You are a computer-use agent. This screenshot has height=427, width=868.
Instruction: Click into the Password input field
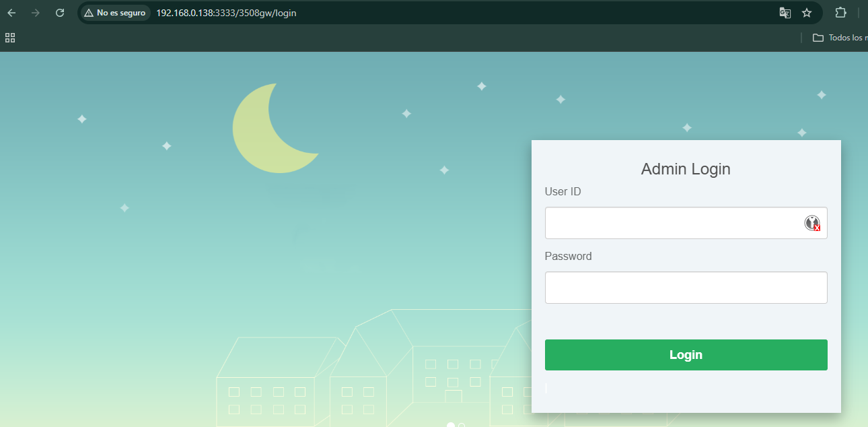pos(686,288)
